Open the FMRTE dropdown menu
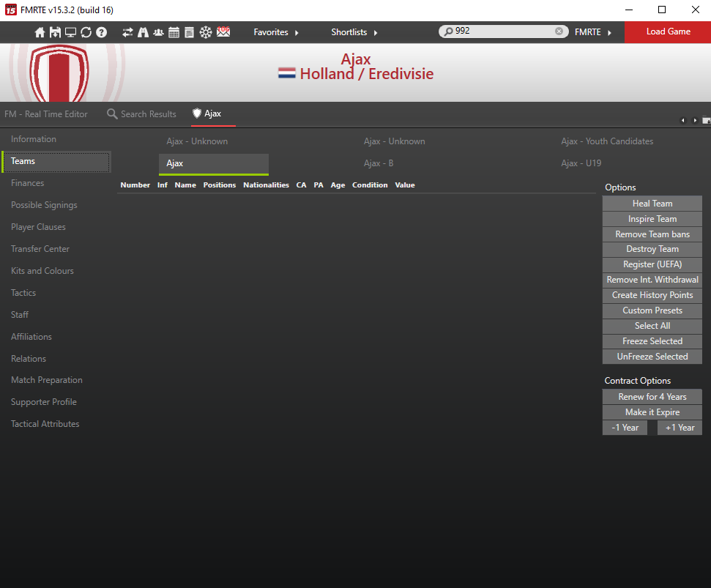This screenshot has width=711, height=588. tap(593, 32)
